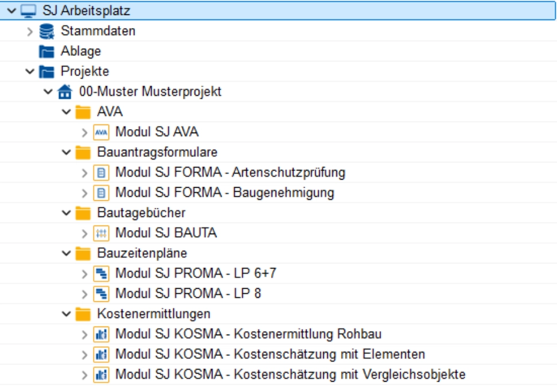Select Modul SJ KOSMA - Kostenschätzung mit Vergleichsobjekte
Image resolution: width=557 pixels, height=392 pixels.
pyautogui.click(x=290, y=375)
